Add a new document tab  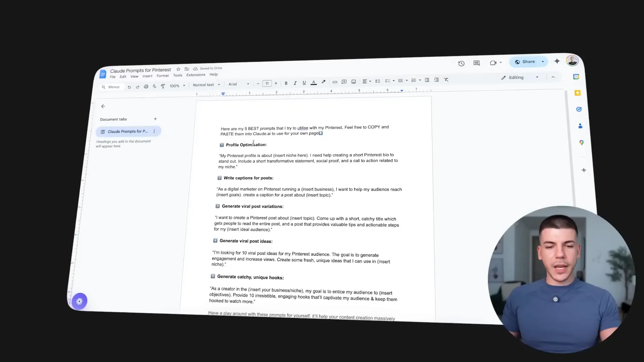pos(155,119)
